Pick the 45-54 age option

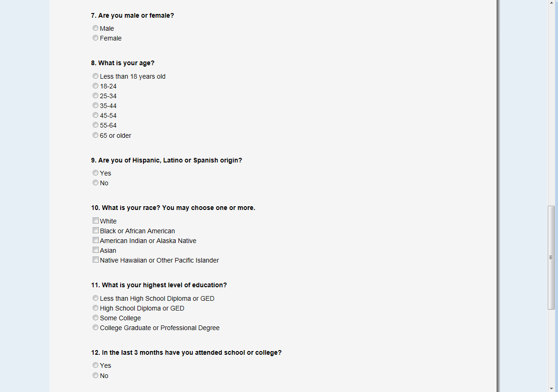[x=95, y=115]
